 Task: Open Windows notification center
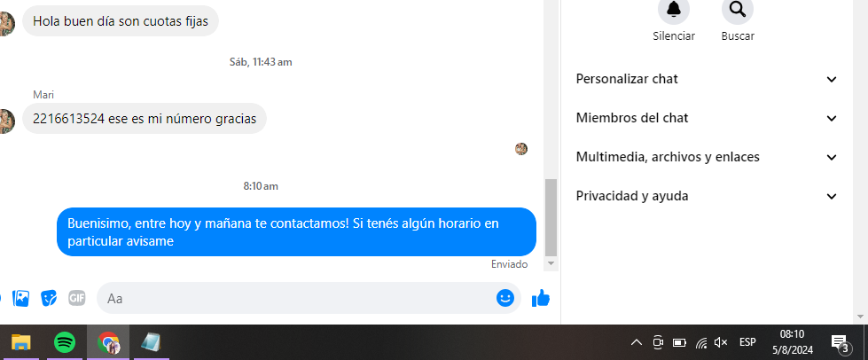point(841,343)
